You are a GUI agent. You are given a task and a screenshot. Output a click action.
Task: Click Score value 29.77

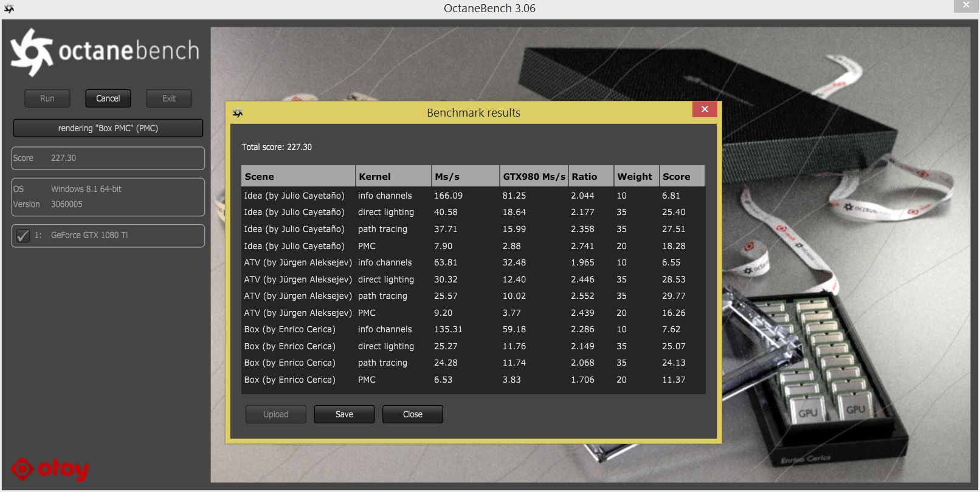point(674,296)
